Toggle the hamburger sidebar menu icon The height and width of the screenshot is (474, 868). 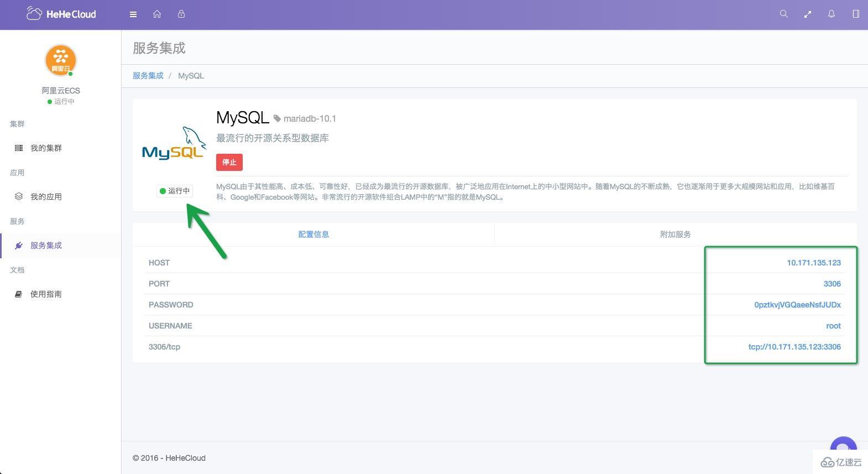pos(133,14)
